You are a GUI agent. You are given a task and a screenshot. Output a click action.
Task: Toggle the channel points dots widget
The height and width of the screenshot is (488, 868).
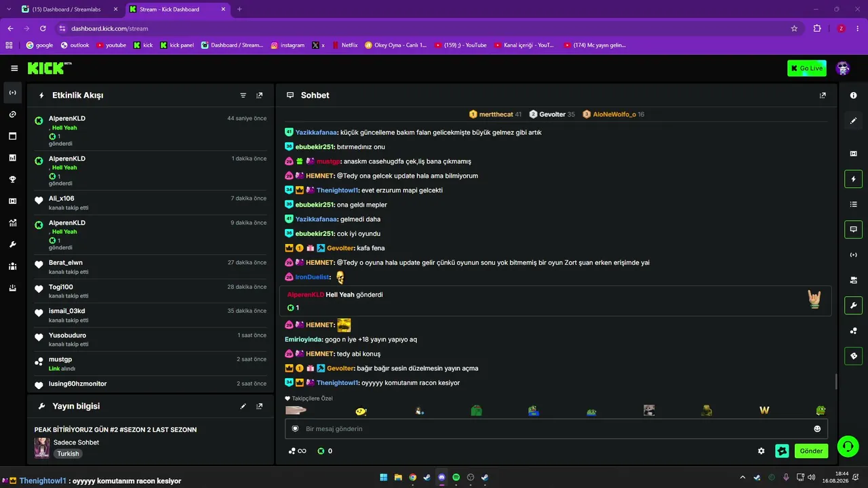pos(853,331)
